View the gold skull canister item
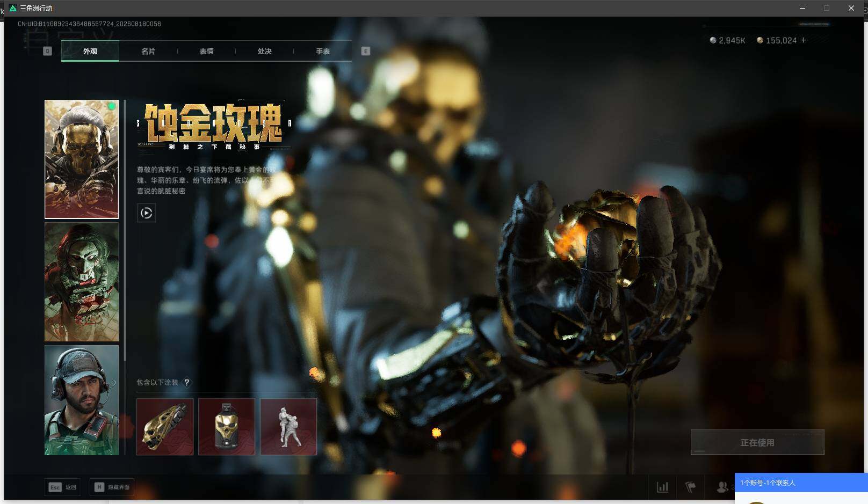This screenshot has width=868, height=504. [227, 427]
